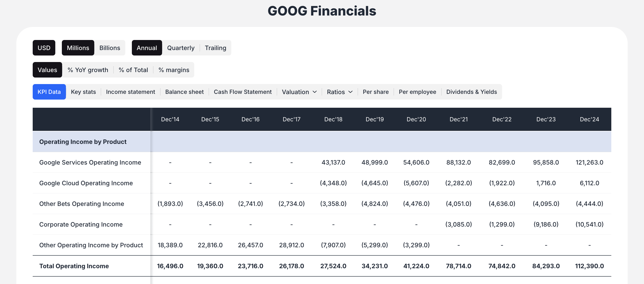Select Annual reporting period
Screen dimensions: 644x284
pyautogui.click(x=147, y=48)
